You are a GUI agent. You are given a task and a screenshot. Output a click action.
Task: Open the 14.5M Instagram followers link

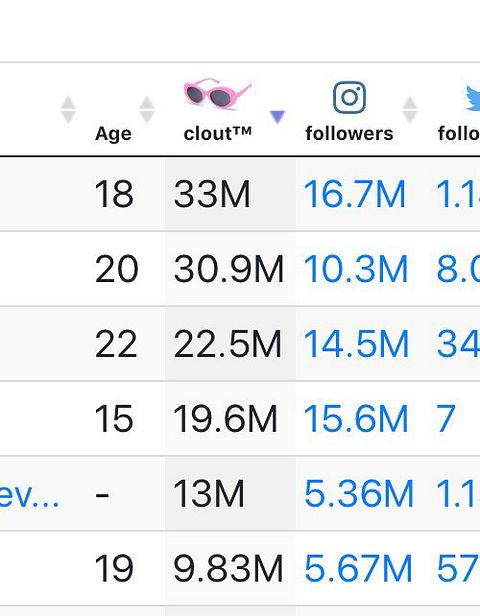click(356, 344)
